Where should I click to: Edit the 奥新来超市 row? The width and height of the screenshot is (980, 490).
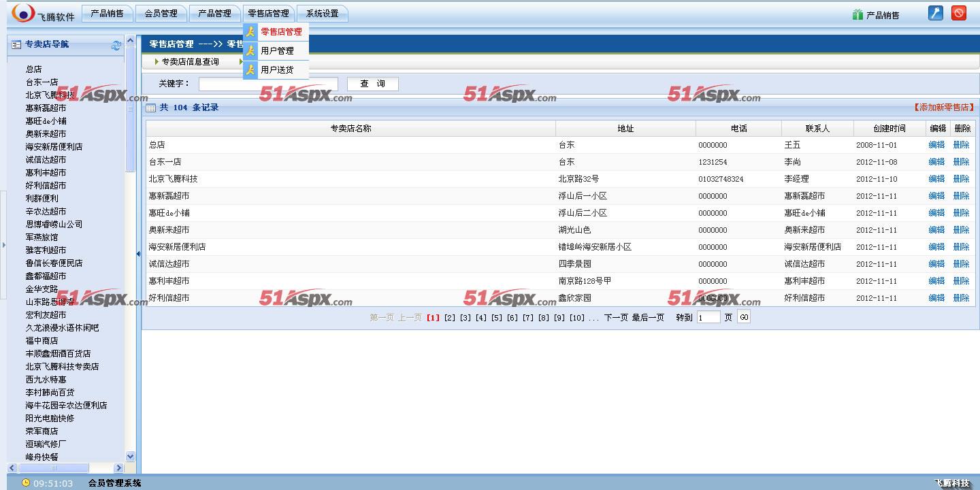pyautogui.click(x=936, y=230)
